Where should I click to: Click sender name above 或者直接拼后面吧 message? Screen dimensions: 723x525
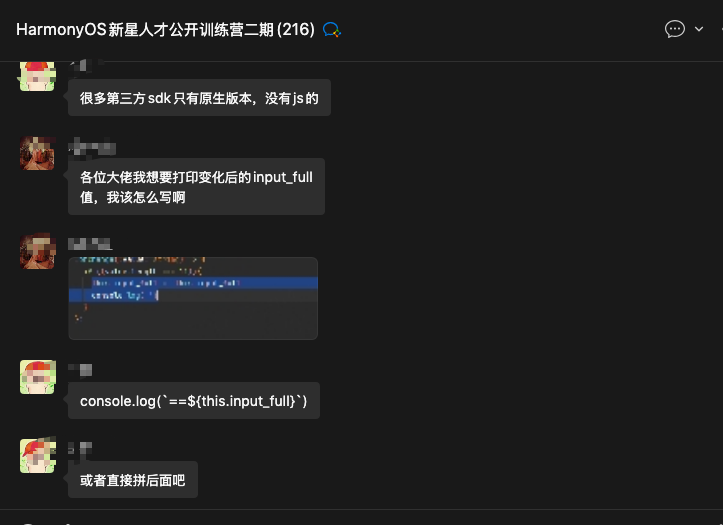click(x=80, y=447)
